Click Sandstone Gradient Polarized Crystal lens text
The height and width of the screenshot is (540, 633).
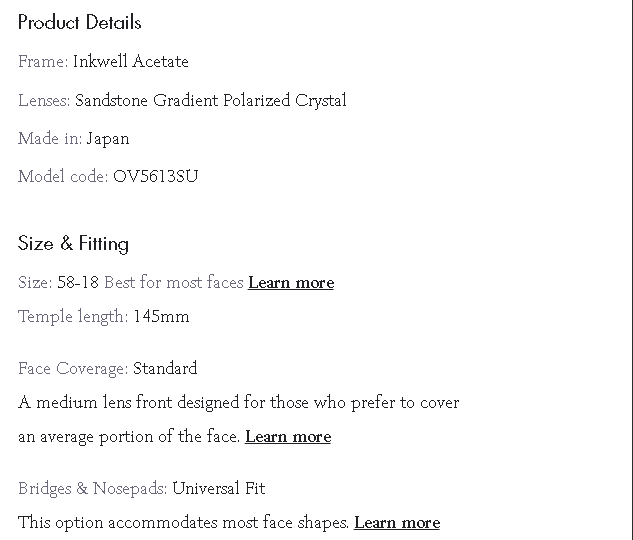[x=211, y=101]
